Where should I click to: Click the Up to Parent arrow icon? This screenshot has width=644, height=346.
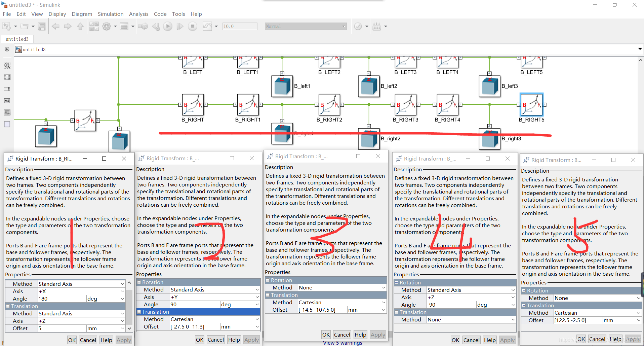point(80,26)
